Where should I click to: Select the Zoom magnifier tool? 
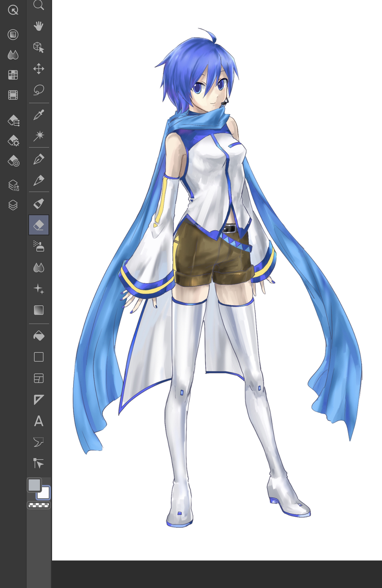point(39,5)
